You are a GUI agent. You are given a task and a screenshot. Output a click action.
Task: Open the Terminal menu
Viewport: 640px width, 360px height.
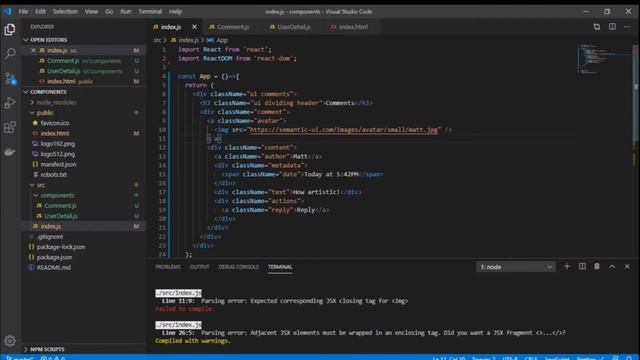point(150,11)
